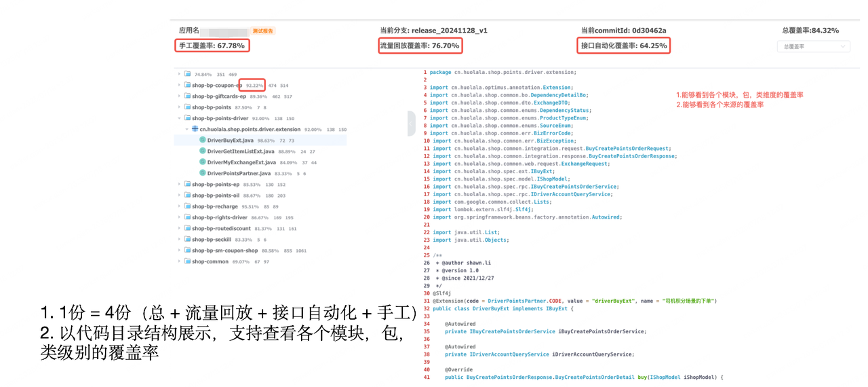Viewport: 868px width, 387px height.
Task: Click the 手工覆盖率 67.78% label
Action: (212, 46)
